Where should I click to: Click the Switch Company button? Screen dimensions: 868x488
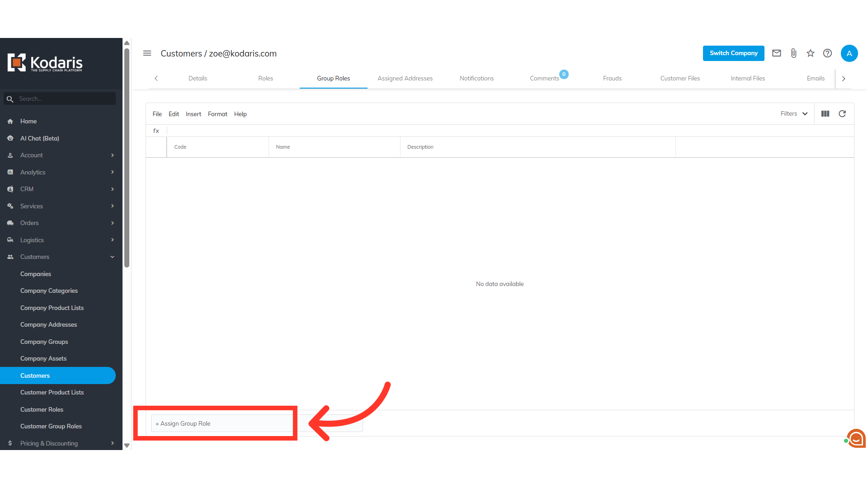point(733,53)
